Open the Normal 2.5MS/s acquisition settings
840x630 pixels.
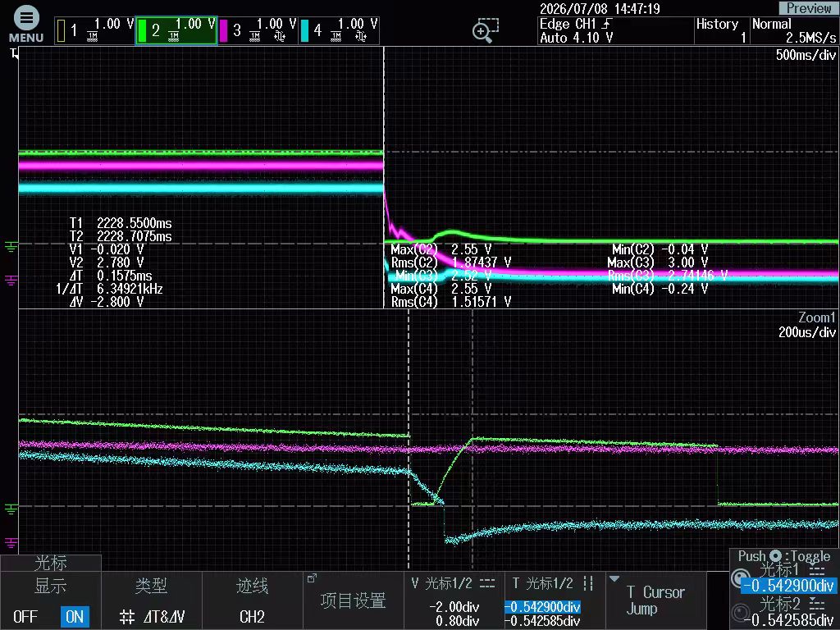coord(794,30)
